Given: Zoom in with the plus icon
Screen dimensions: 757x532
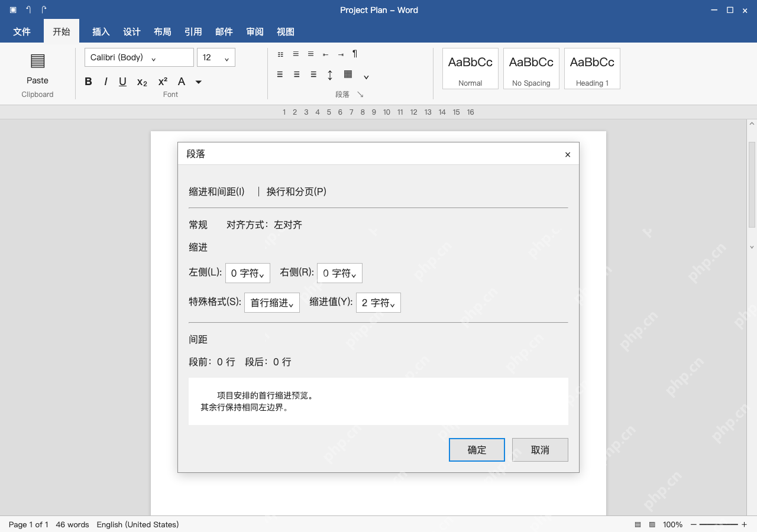Looking at the screenshot, I should (x=745, y=524).
